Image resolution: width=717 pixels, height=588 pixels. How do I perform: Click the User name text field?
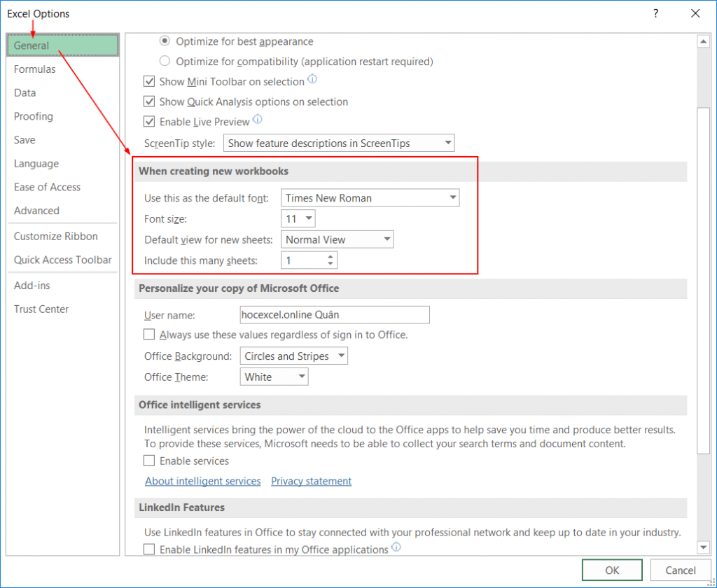334,315
